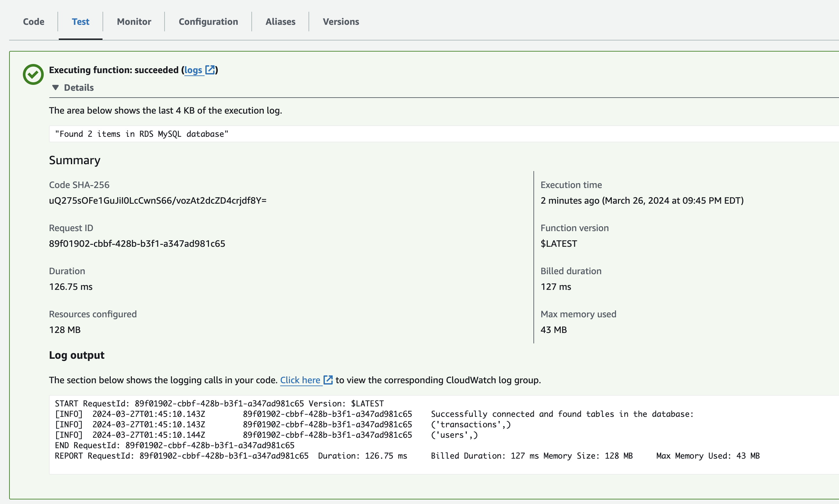Click the external link icon beside logs
This screenshot has height=504, width=839.
point(210,70)
